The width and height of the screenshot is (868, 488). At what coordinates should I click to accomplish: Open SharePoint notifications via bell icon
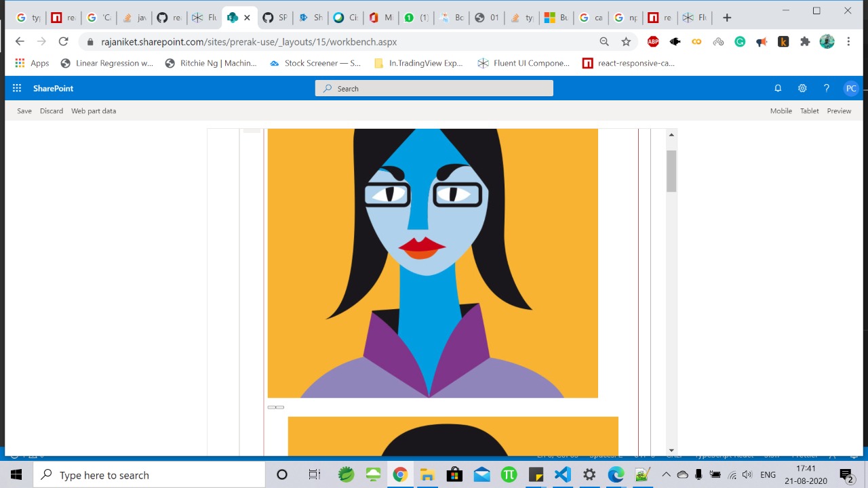pyautogui.click(x=778, y=88)
